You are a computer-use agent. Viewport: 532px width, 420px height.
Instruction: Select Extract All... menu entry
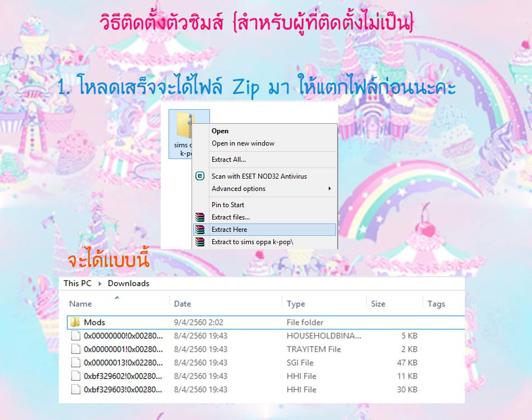click(228, 160)
